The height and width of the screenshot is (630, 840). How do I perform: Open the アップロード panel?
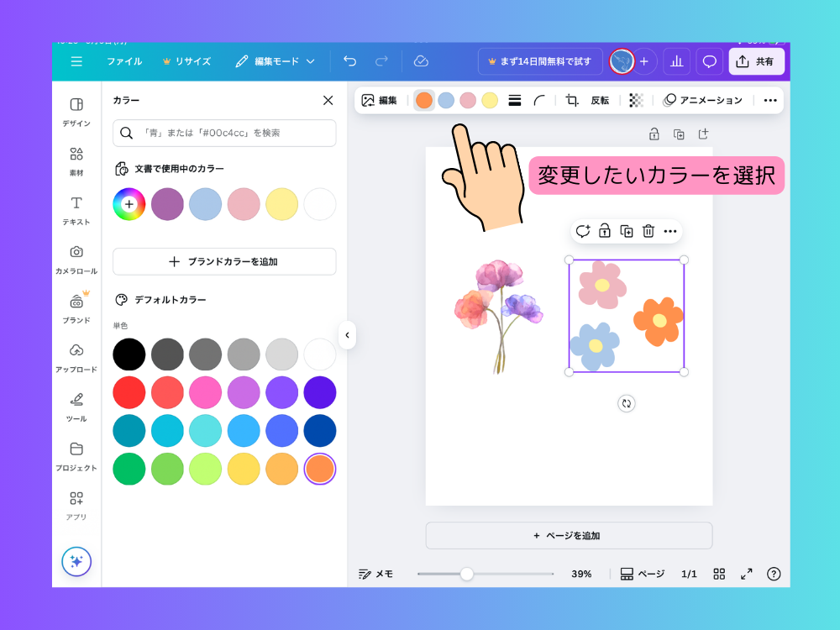[x=76, y=353]
